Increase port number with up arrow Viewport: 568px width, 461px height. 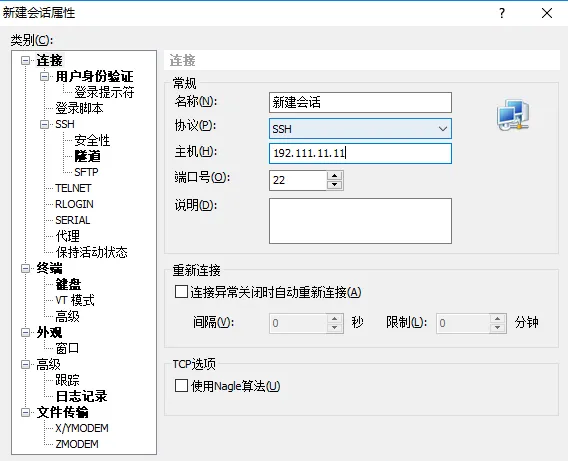pyautogui.click(x=334, y=176)
